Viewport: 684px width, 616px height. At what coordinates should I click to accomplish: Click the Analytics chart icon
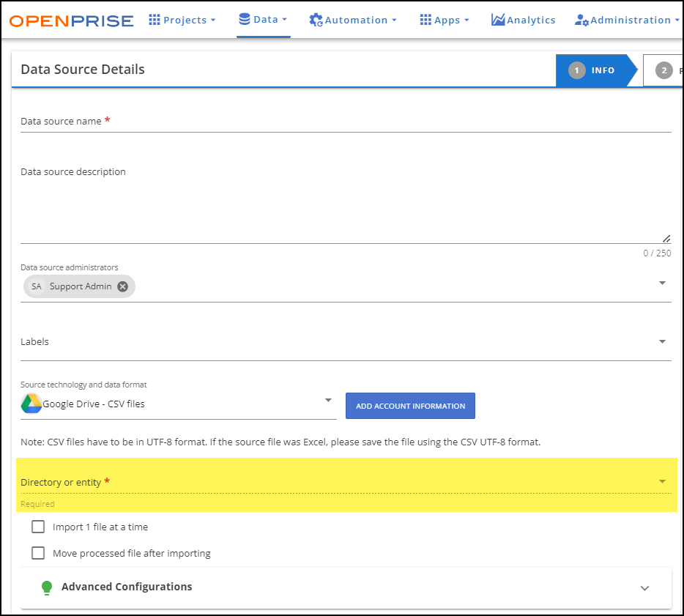point(498,20)
